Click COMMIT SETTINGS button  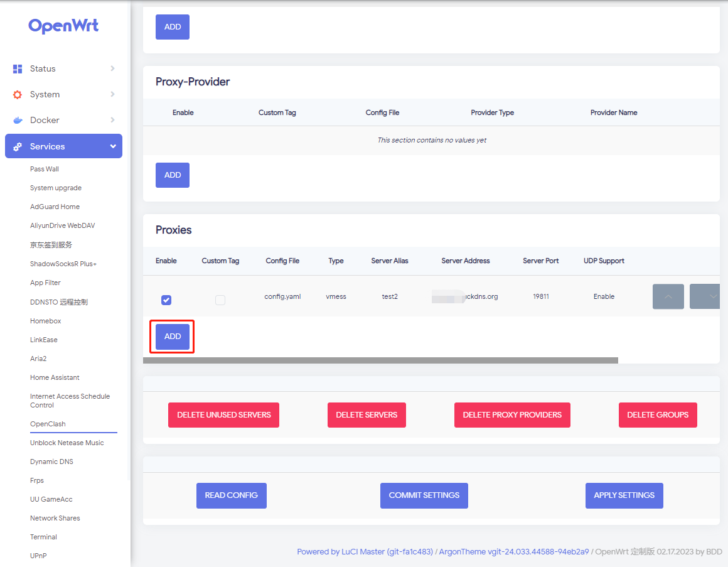tap(424, 495)
